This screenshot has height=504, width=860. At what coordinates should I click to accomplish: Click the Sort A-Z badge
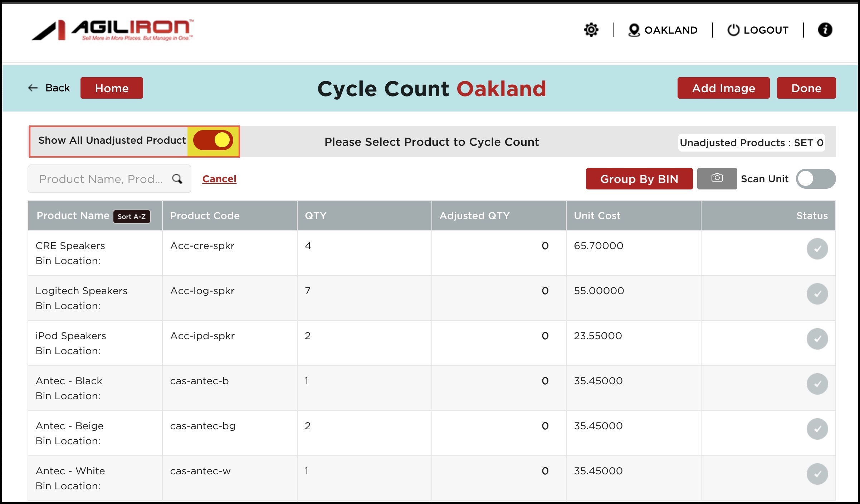pos(132,217)
